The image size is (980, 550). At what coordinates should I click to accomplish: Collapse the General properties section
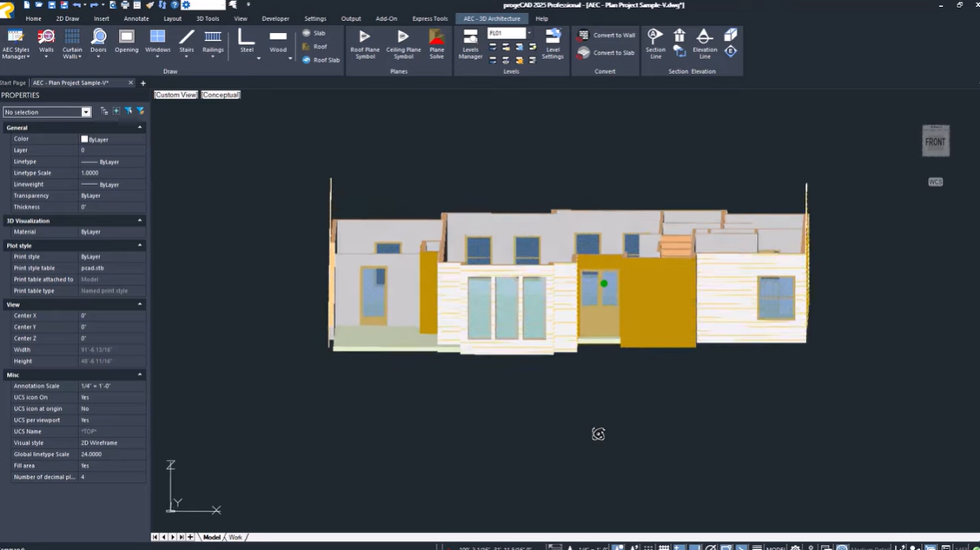pyautogui.click(x=139, y=128)
